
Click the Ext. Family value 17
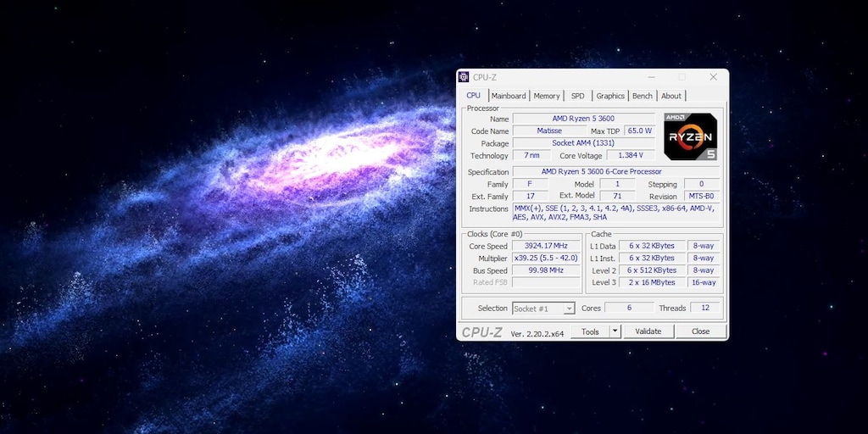(x=531, y=196)
